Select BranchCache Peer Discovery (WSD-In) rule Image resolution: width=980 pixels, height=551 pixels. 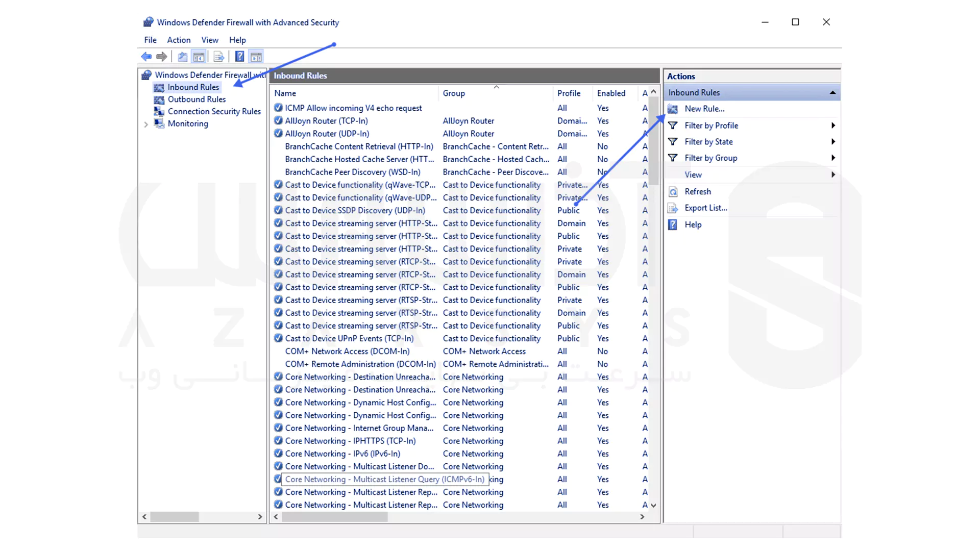(x=353, y=172)
